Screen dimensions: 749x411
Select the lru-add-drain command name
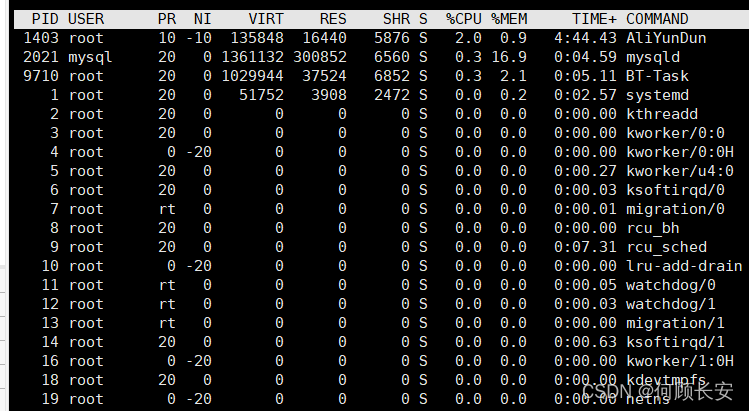[684, 266]
